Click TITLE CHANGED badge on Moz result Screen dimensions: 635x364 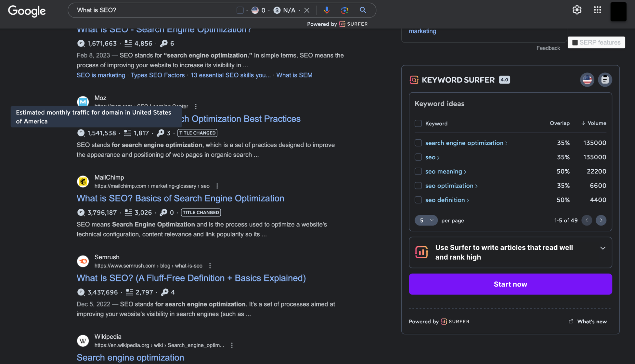tap(197, 133)
